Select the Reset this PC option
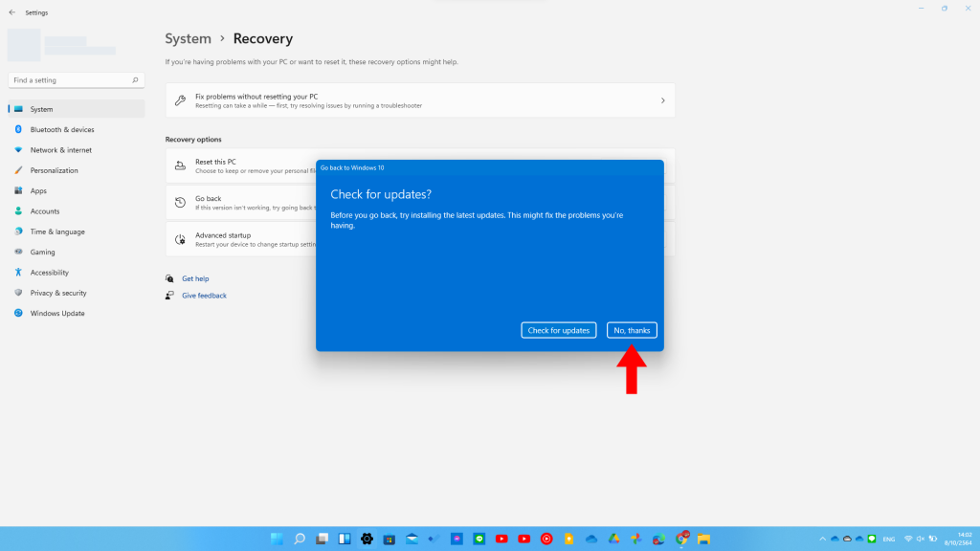Screen dimensions: 980x551 (x=241, y=165)
